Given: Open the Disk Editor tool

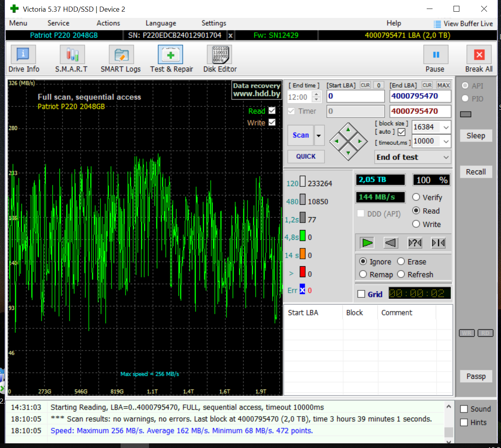Looking at the screenshot, I should [219, 55].
